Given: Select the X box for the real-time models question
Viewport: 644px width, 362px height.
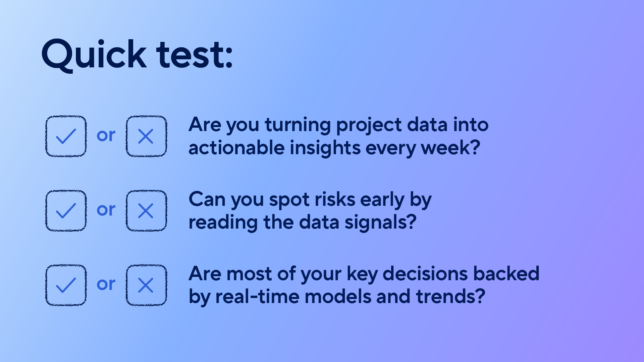Looking at the screenshot, I should click(x=146, y=285).
